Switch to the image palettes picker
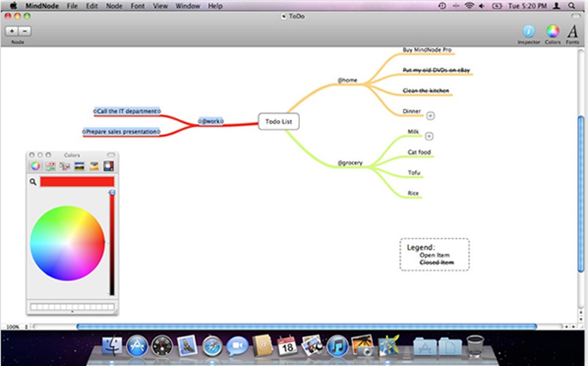Screen dimensions: 588x366 coord(79,166)
